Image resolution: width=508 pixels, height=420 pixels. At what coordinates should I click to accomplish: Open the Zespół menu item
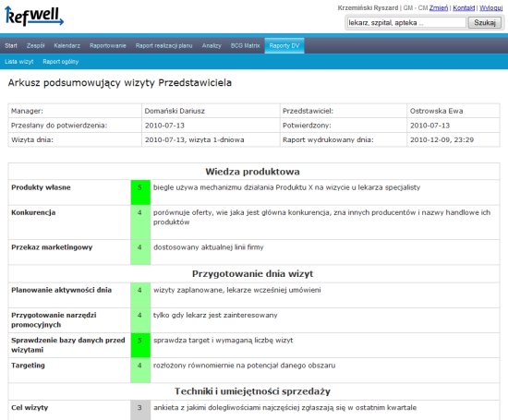pos(36,45)
